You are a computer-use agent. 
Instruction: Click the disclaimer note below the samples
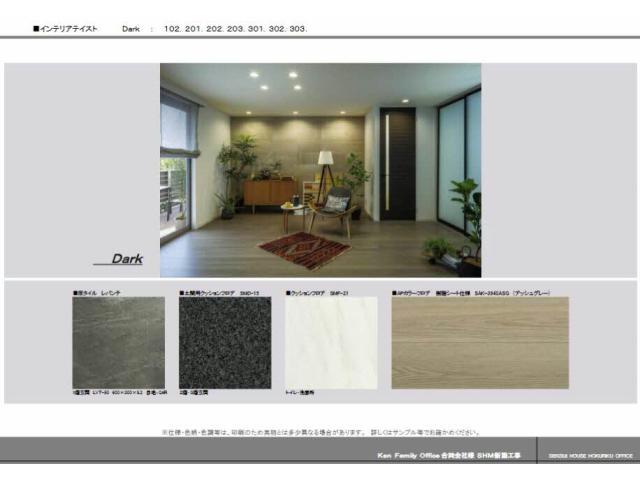point(320,432)
